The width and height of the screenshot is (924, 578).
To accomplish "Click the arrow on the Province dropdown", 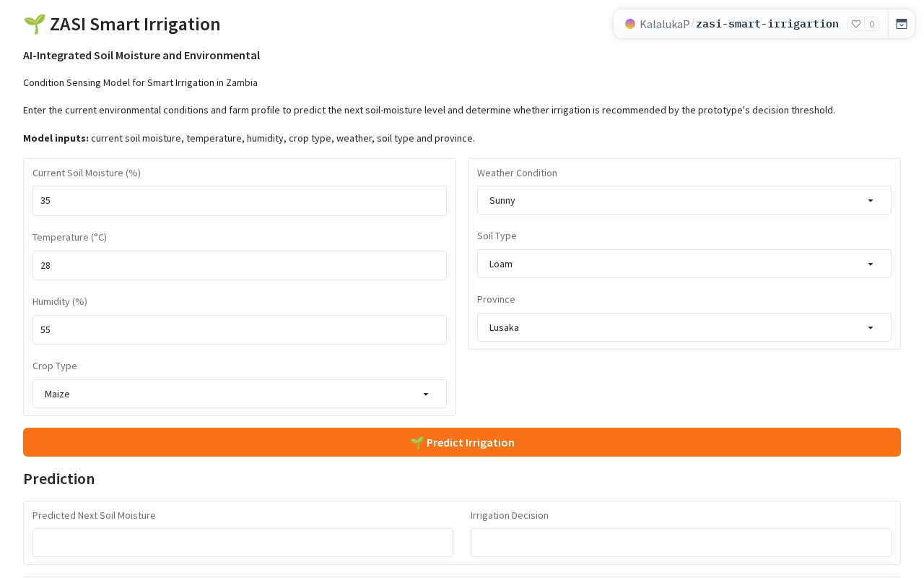I will pos(871,327).
